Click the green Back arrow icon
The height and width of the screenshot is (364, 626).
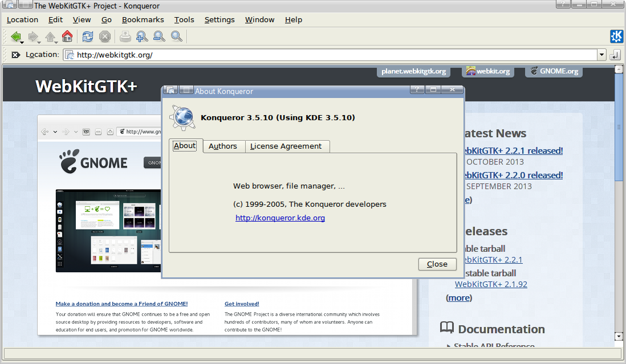(15, 36)
